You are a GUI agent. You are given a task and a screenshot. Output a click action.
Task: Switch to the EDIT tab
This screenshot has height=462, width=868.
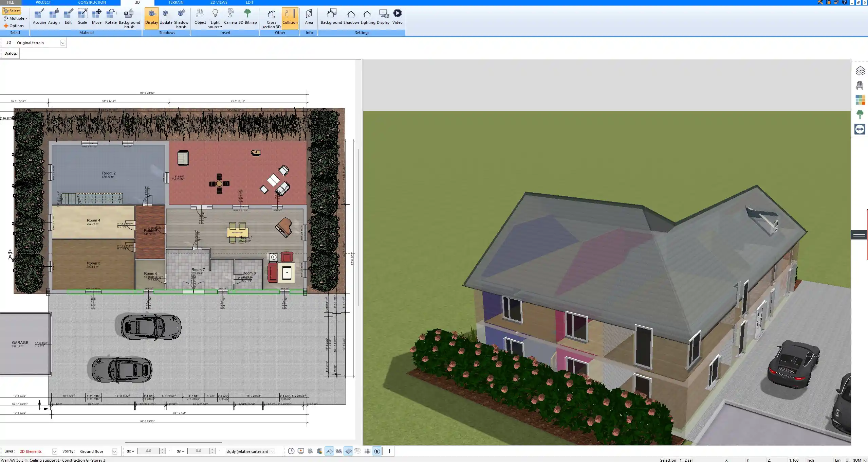[250, 2]
